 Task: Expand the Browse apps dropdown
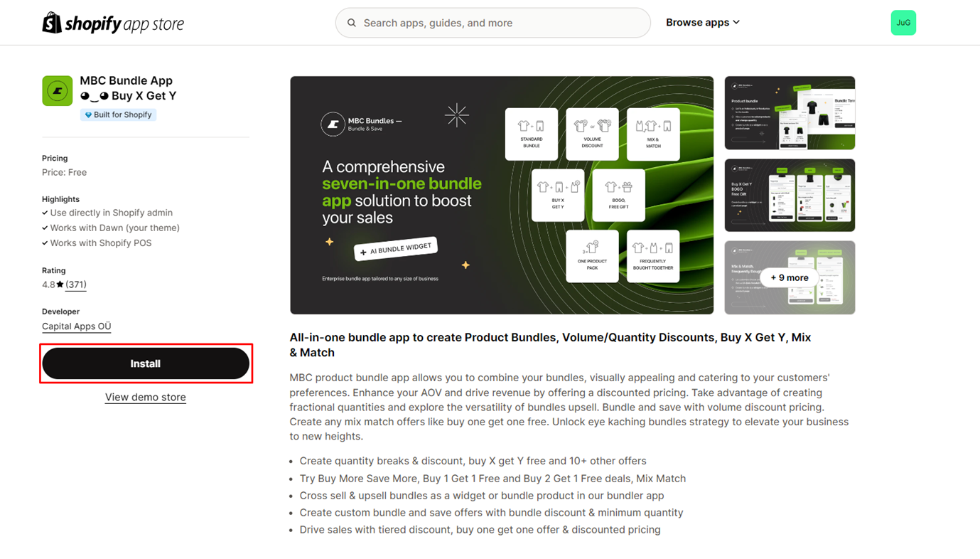702,23
